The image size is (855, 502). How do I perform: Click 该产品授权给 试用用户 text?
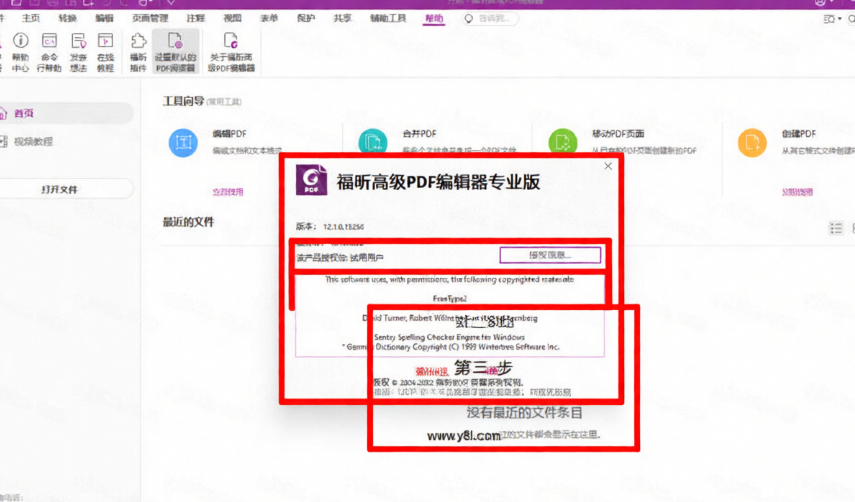tap(340, 257)
